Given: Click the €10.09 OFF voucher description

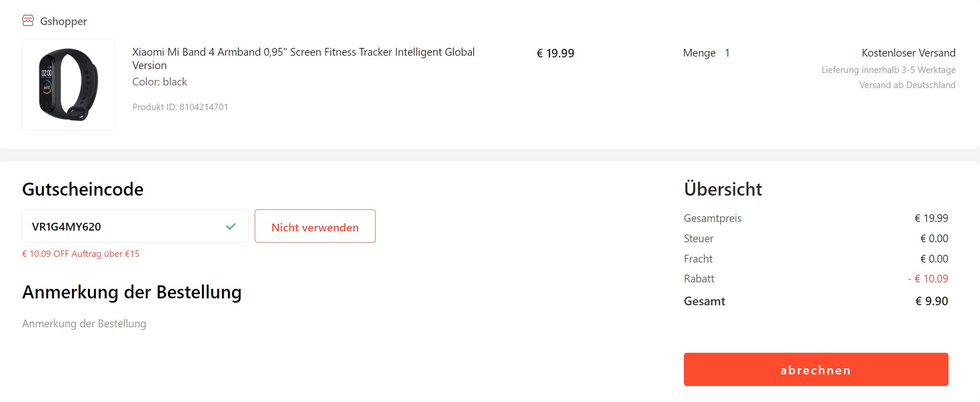Looking at the screenshot, I should tap(81, 254).
